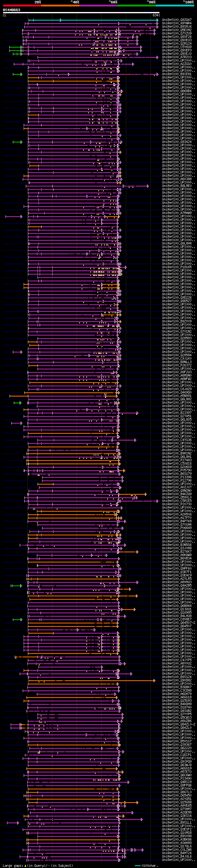Click hit UniRef100_Q28584
The image size is (197, 868).
click(177, 355)
